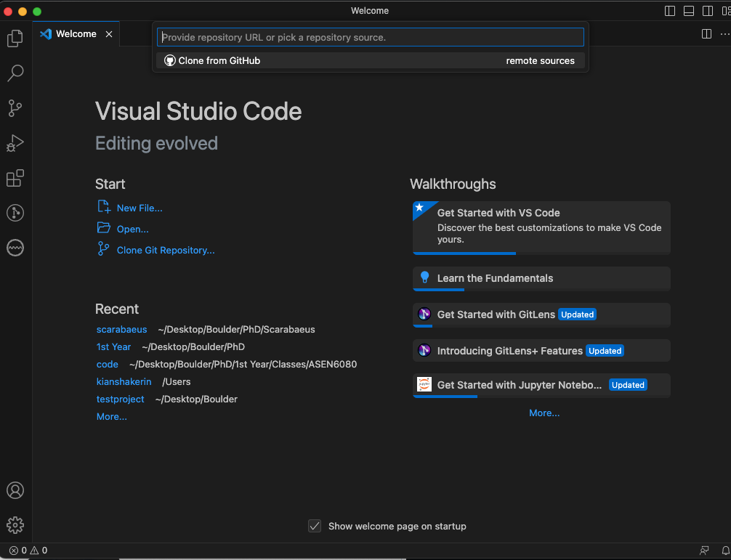
Task: Click the remote sources label
Action: click(x=541, y=60)
